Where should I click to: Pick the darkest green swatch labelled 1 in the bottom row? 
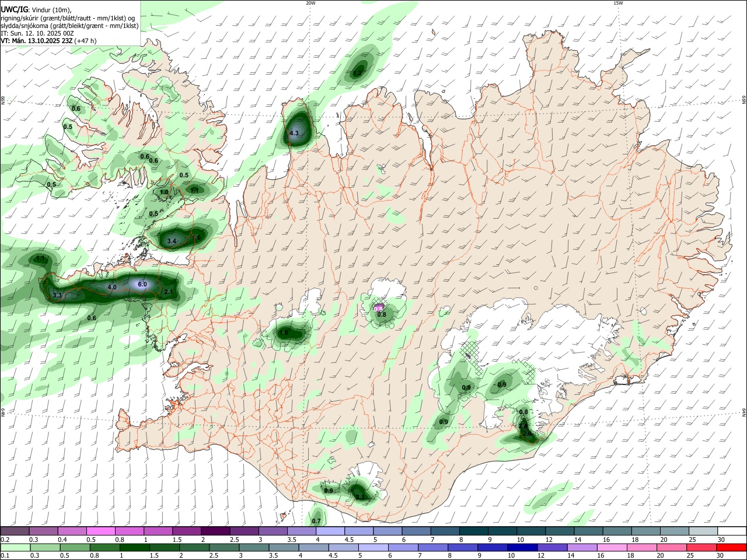134,547
